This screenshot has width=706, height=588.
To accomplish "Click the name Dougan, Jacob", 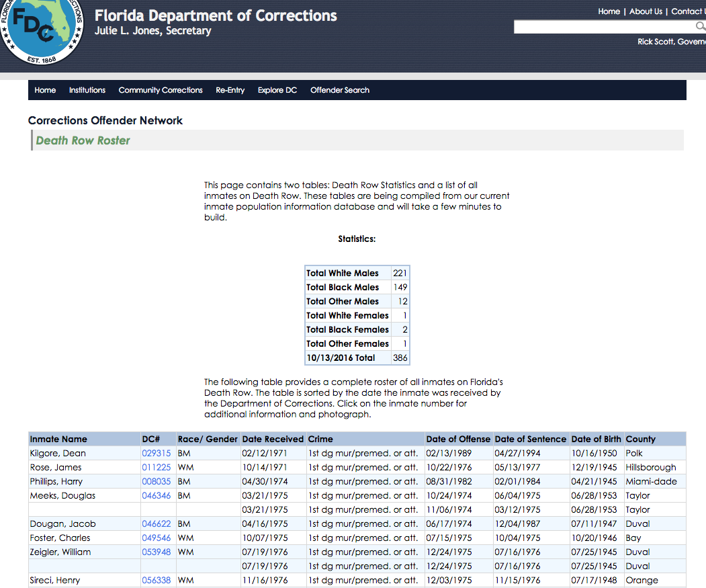I will point(62,523).
